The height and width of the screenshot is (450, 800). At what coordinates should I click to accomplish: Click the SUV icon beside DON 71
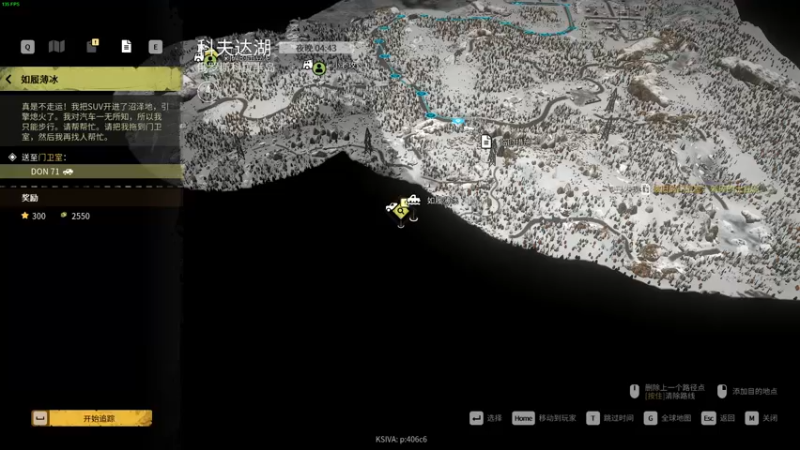[68, 172]
